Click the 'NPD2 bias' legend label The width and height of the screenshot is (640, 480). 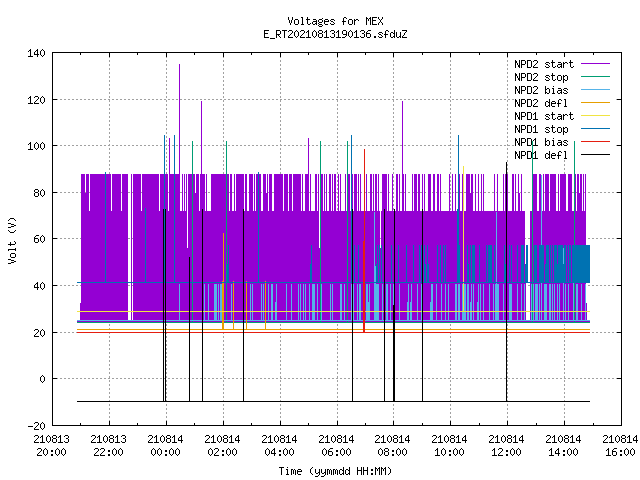click(x=541, y=90)
